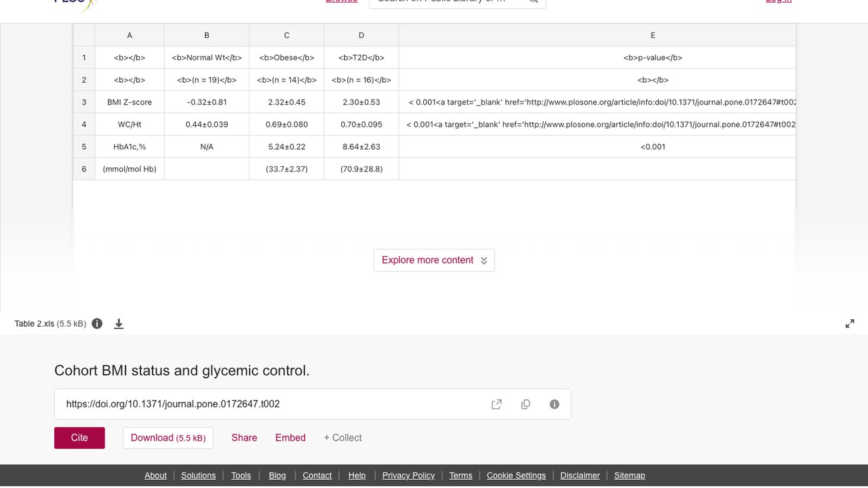
Task: Open the Sitemap footer link
Action: click(629, 476)
